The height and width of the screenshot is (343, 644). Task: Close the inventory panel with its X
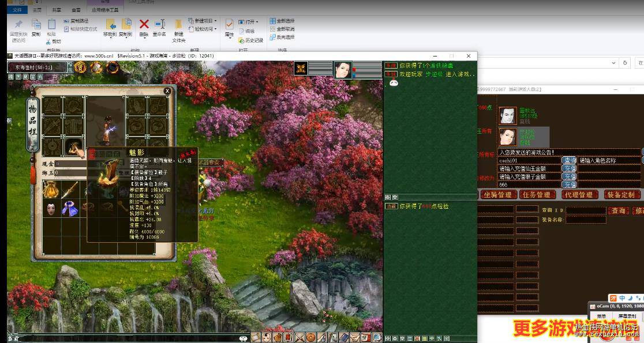[x=167, y=91]
